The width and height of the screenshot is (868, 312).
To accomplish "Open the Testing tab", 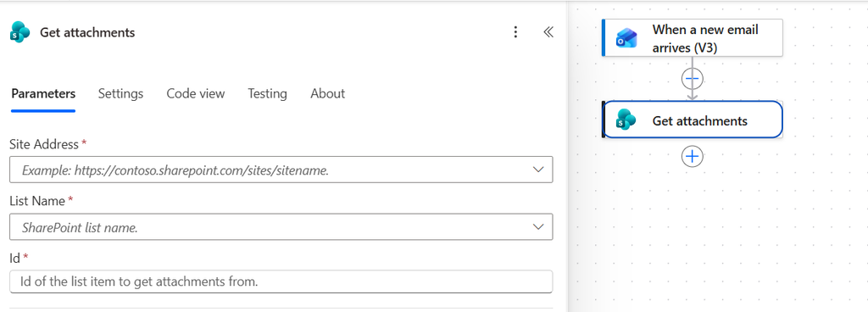I will (x=267, y=93).
